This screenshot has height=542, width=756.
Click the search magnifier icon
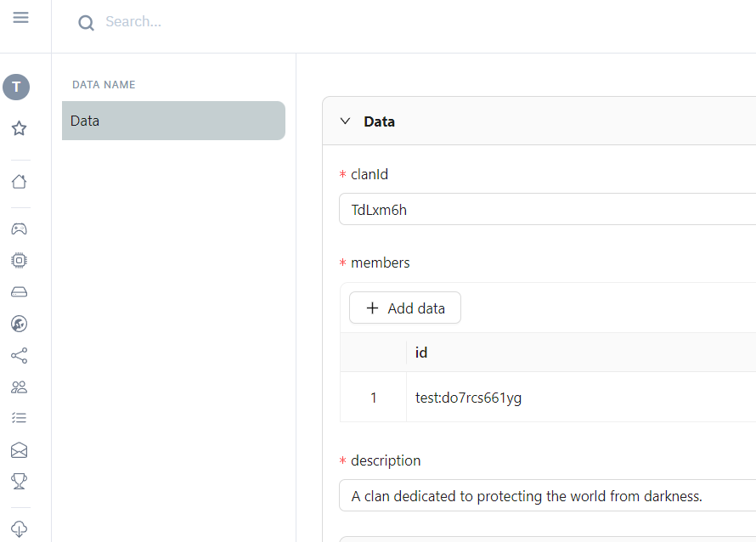(x=87, y=22)
